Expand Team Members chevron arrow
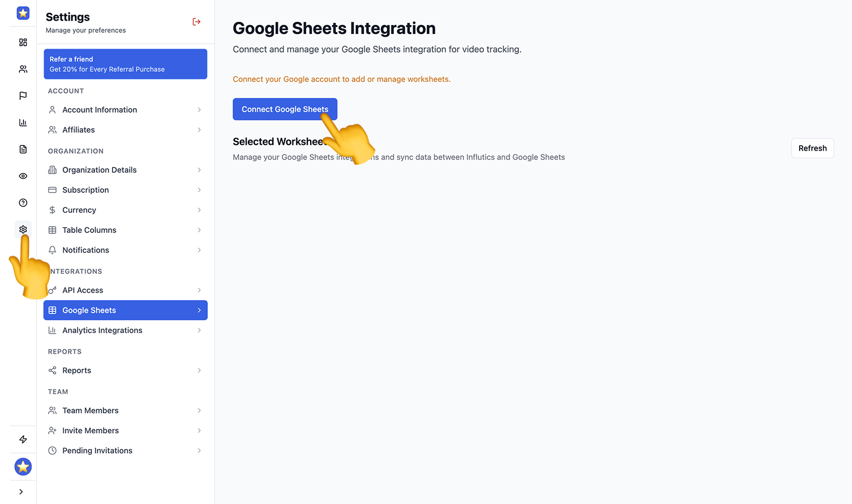Viewport: 852px width, 504px height. click(199, 410)
